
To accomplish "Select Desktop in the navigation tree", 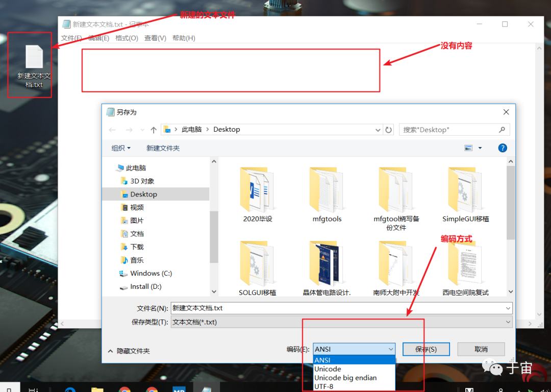I will (143, 194).
